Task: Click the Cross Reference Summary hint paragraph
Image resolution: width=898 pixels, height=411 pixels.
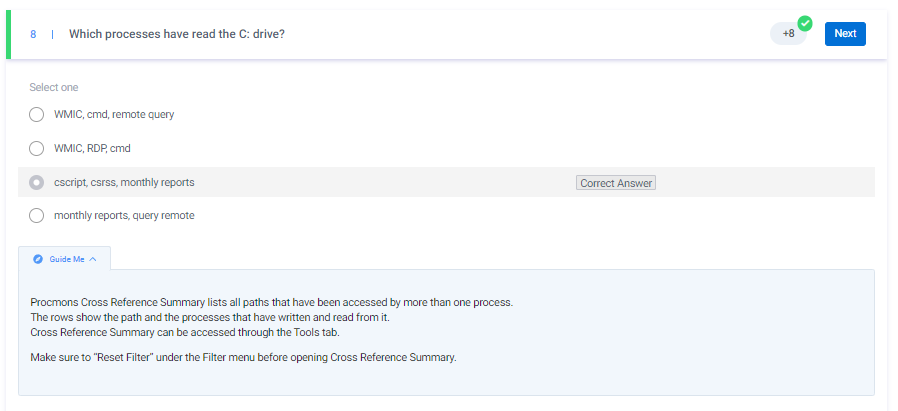Action: (x=271, y=317)
